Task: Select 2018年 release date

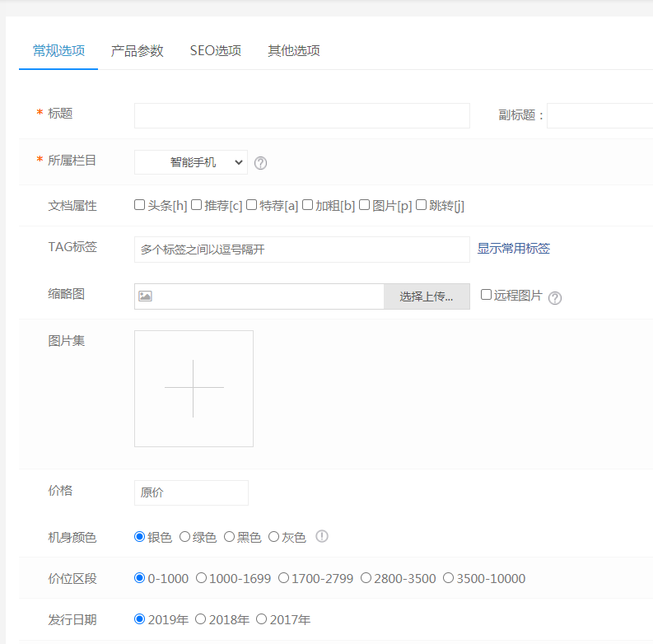Action: click(x=201, y=619)
